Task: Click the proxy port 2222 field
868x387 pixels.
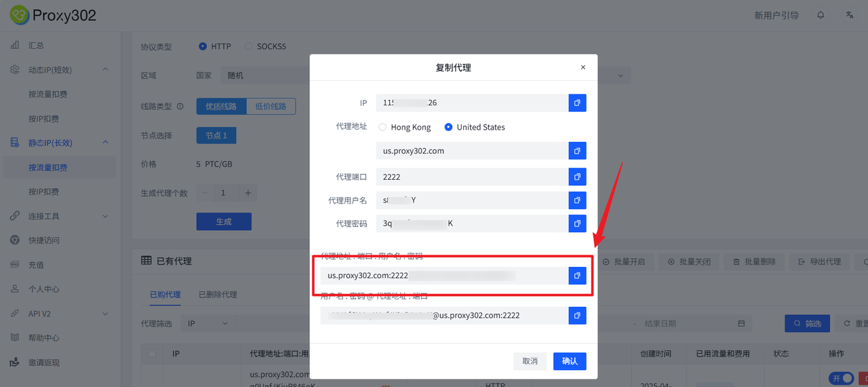Action: point(471,177)
